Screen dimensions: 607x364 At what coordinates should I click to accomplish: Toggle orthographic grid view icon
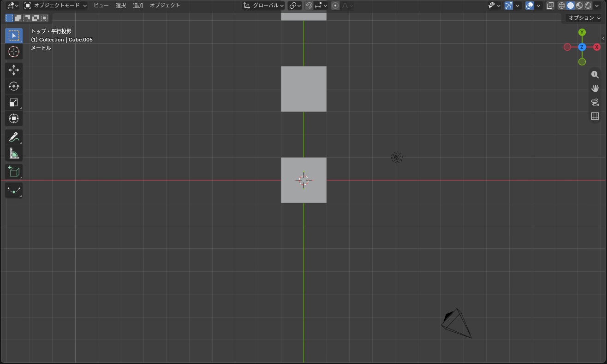click(x=595, y=116)
